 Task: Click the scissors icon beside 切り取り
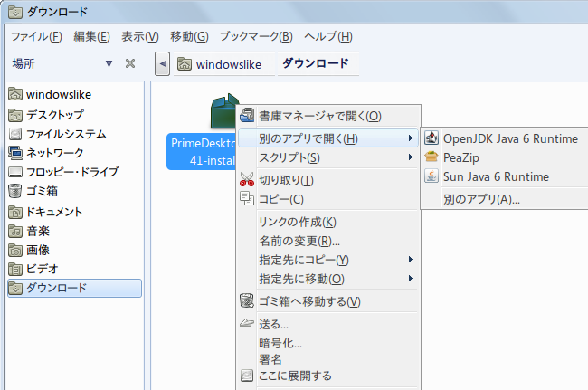pos(247,179)
